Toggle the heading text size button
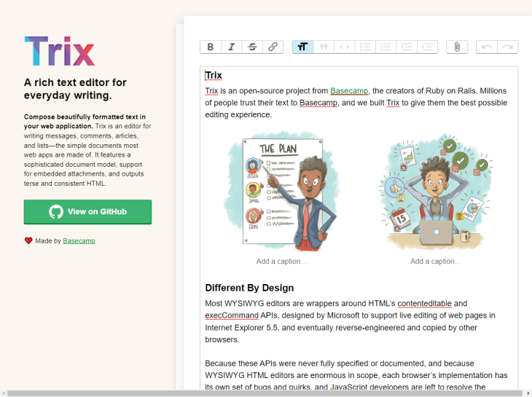The height and width of the screenshot is (397, 532). click(302, 47)
